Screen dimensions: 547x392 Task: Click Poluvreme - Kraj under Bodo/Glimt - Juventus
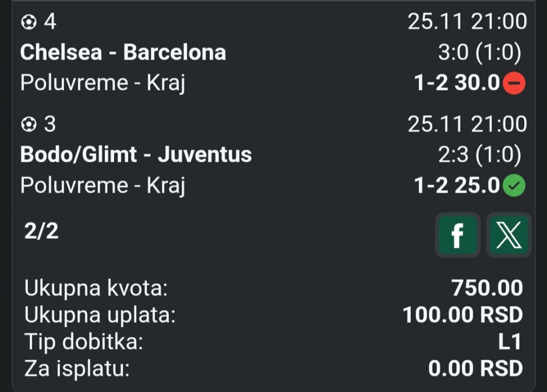103,185
